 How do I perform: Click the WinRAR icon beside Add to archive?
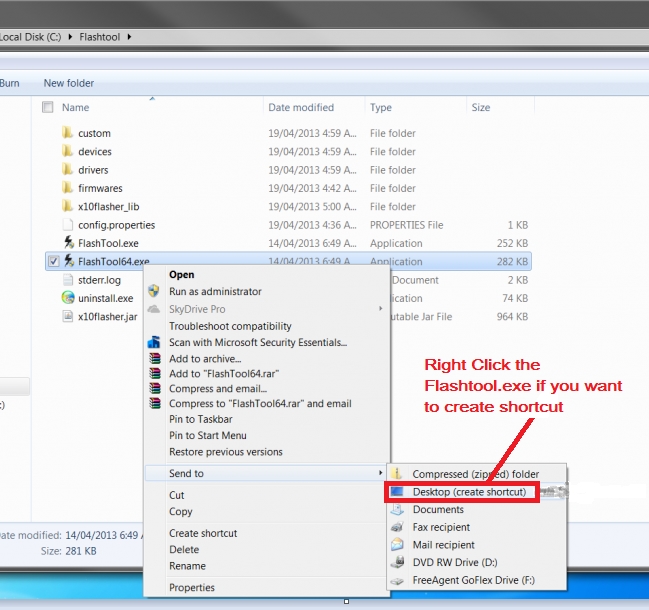tap(155, 358)
